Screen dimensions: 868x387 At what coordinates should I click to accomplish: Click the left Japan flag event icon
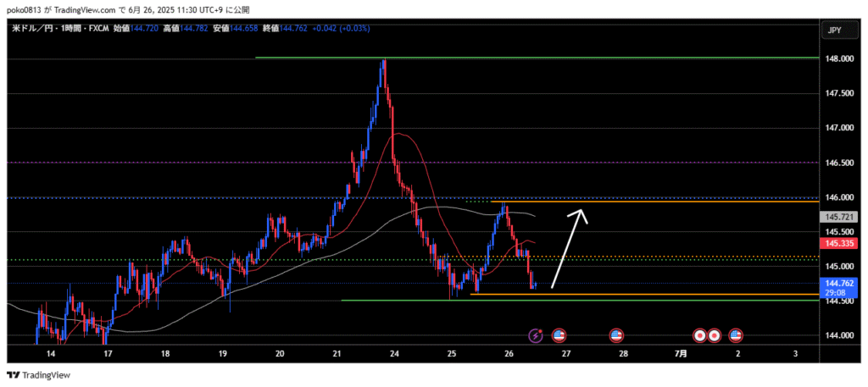[700, 335]
